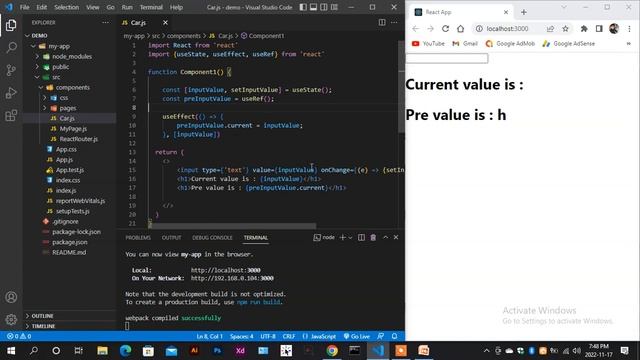Open ReactRouter.js file in explorer
The height and width of the screenshot is (360, 640).
[x=79, y=139]
